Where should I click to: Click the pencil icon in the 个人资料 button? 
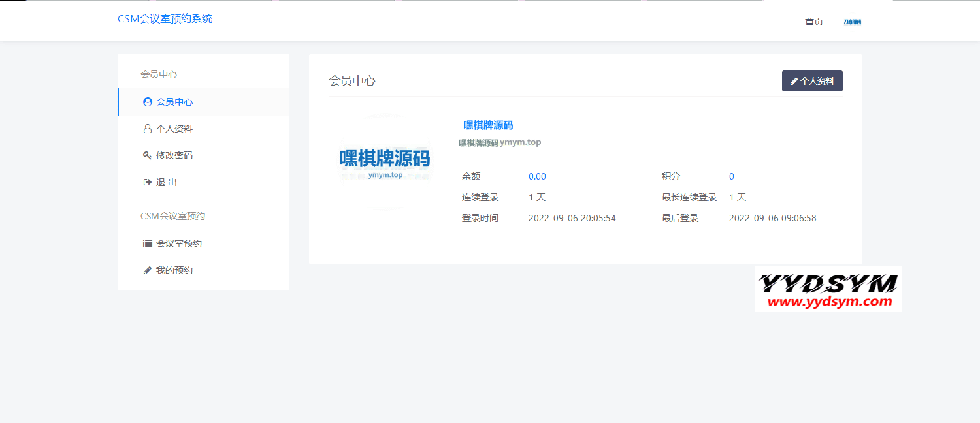(794, 82)
